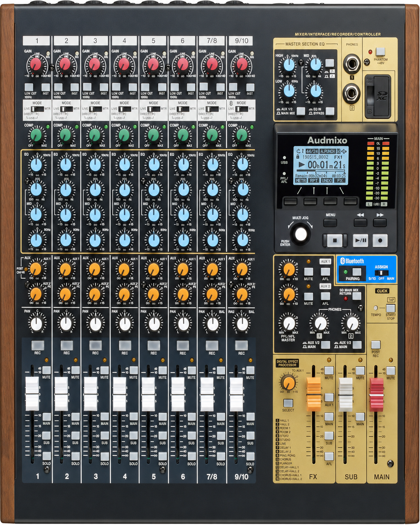Switch PHONES 1 source AUX 1/2 / MAIN button
420x525 pixels.
pyautogui.click(x=325, y=345)
